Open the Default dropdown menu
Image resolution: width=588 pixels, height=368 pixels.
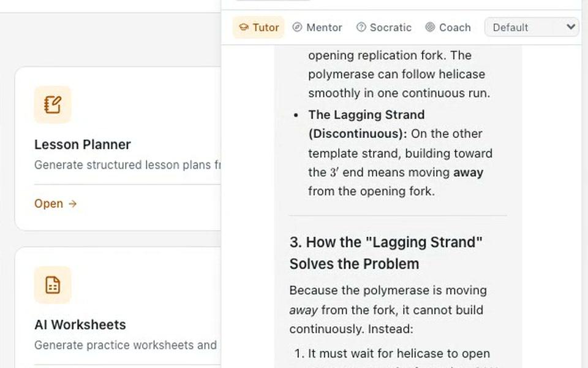[532, 28]
